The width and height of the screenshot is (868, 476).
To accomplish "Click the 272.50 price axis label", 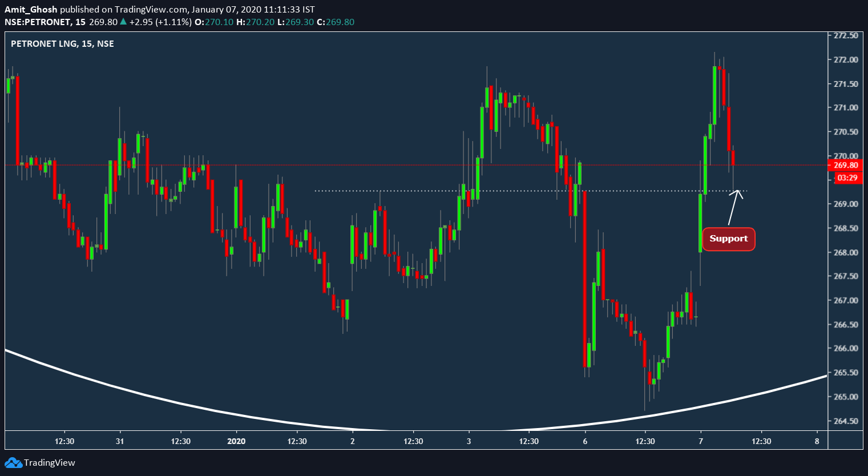I will pos(846,35).
